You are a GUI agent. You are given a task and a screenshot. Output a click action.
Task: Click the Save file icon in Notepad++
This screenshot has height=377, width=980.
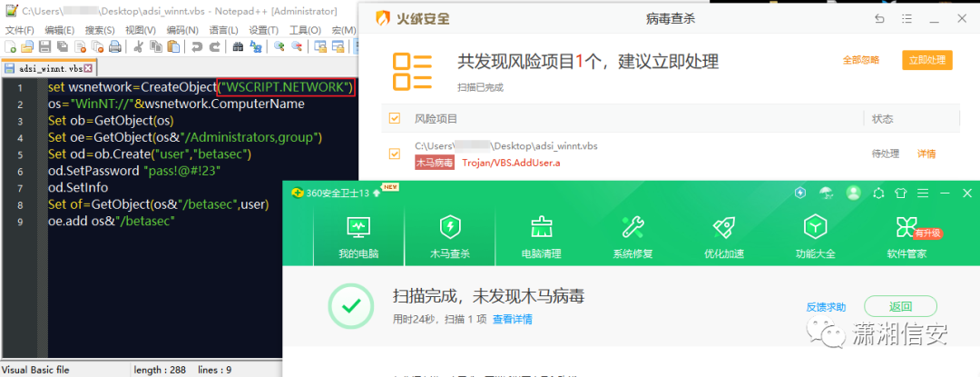pyautogui.click(x=45, y=46)
